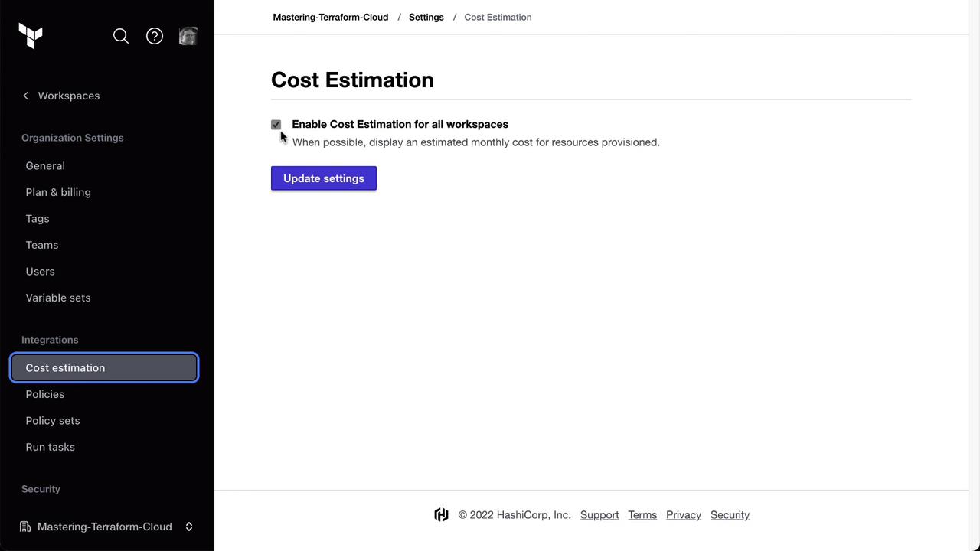Image resolution: width=980 pixels, height=551 pixels.
Task: Expand the organization switcher chevrons
Action: pyautogui.click(x=189, y=527)
